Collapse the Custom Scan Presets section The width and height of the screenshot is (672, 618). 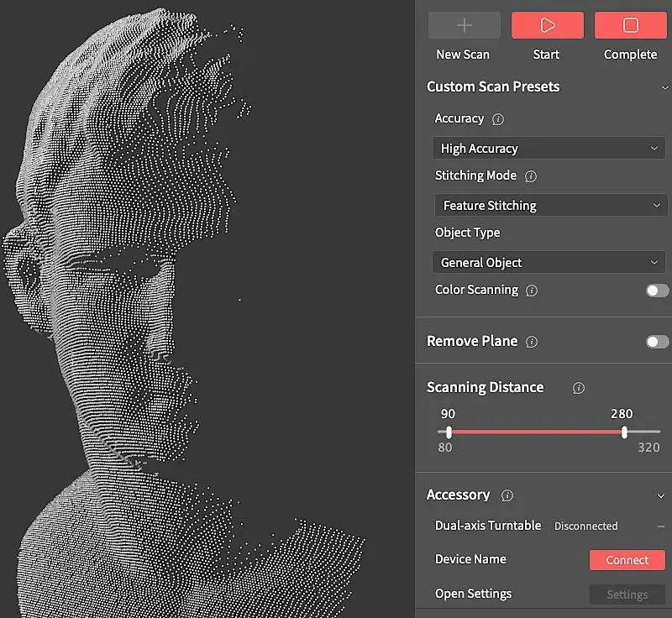pos(660,87)
